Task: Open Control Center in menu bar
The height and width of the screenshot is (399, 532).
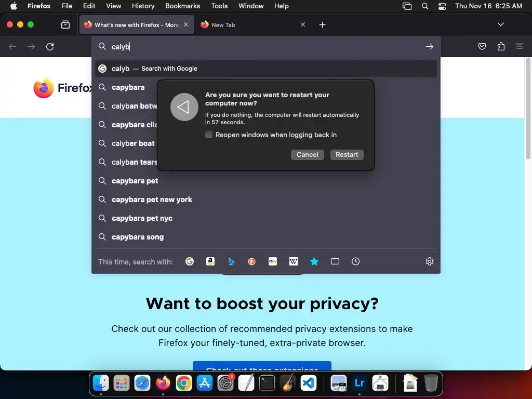Action: tap(442, 6)
